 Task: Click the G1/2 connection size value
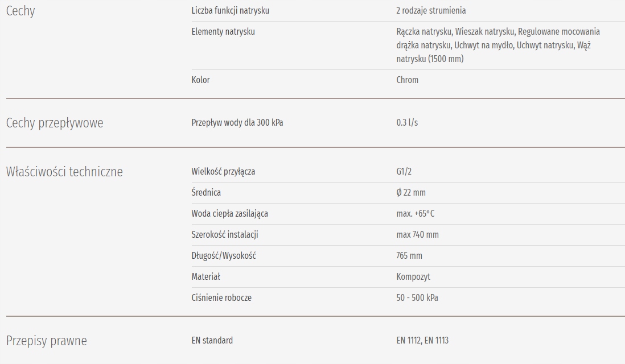click(404, 172)
